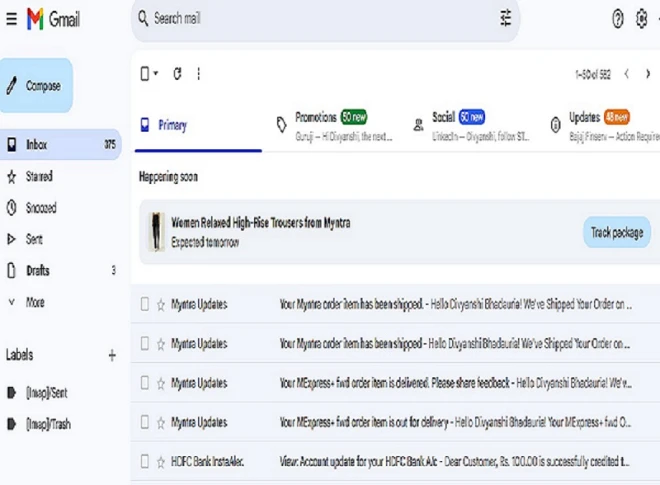Click Track package button
This screenshot has width=660, height=485.
(x=617, y=232)
